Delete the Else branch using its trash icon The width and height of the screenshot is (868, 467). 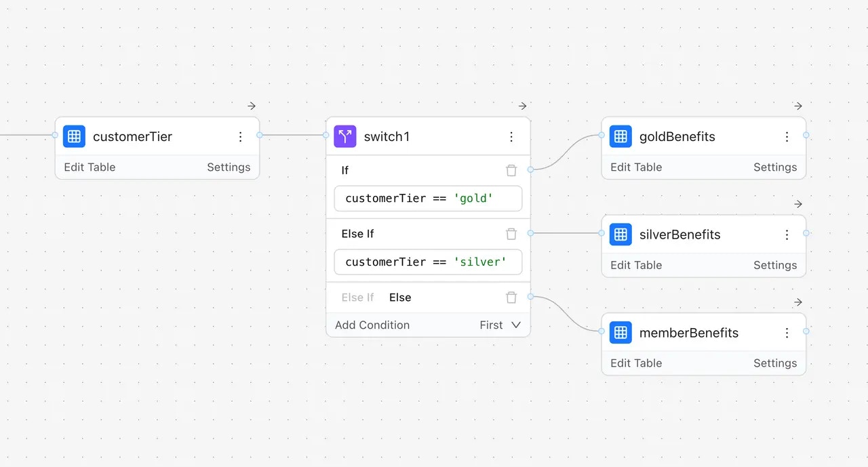(511, 297)
